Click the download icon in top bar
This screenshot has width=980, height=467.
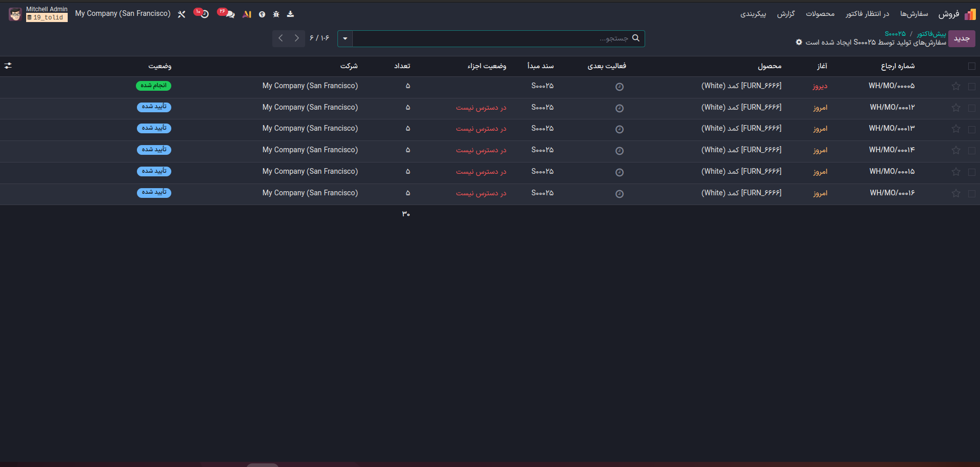point(290,14)
